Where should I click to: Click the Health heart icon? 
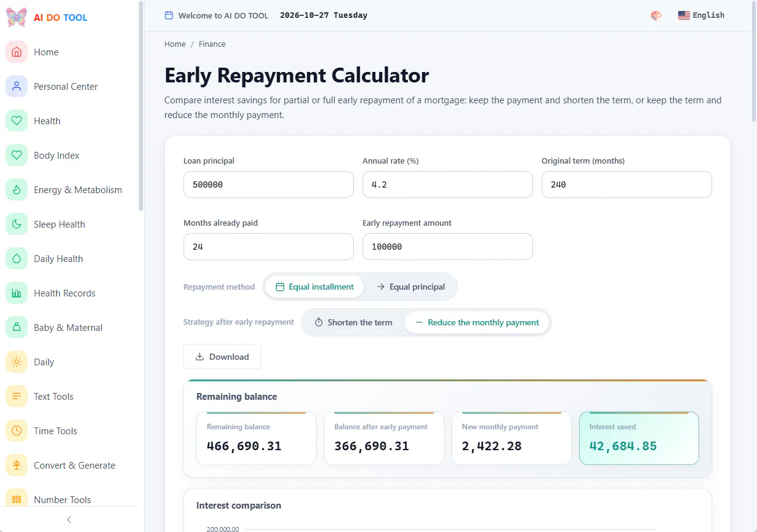pos(17,121)
